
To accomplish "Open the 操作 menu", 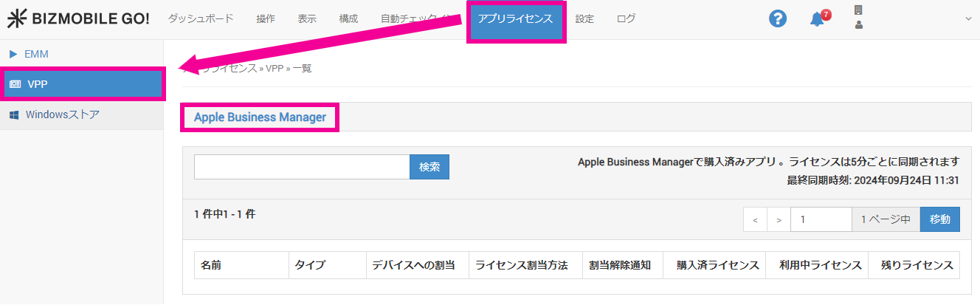I will [x=266, y=19].
